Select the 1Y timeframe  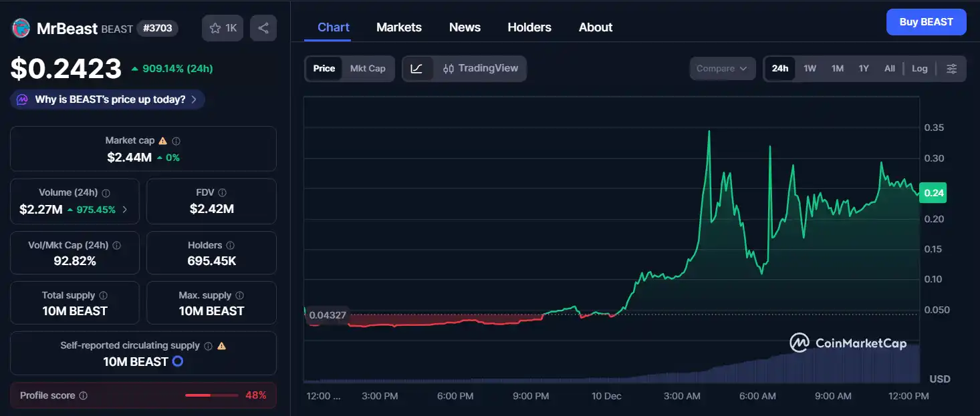[x=863, y=68]
